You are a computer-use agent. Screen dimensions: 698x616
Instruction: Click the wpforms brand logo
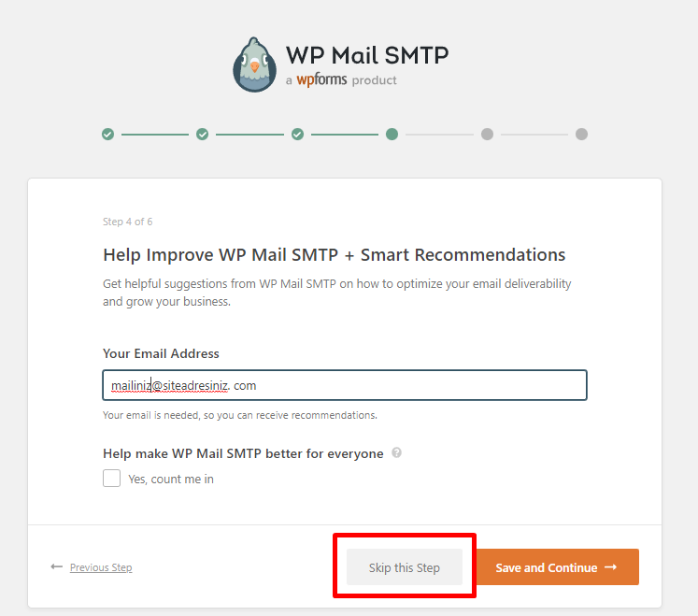click(321, 80)
